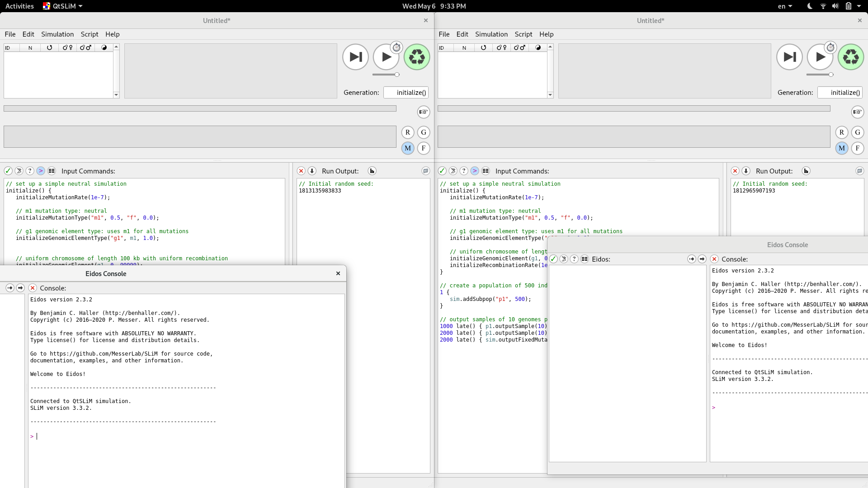Open the Script menu in the right window
Viewport: 868px width, 488px height.
point(523,34)
